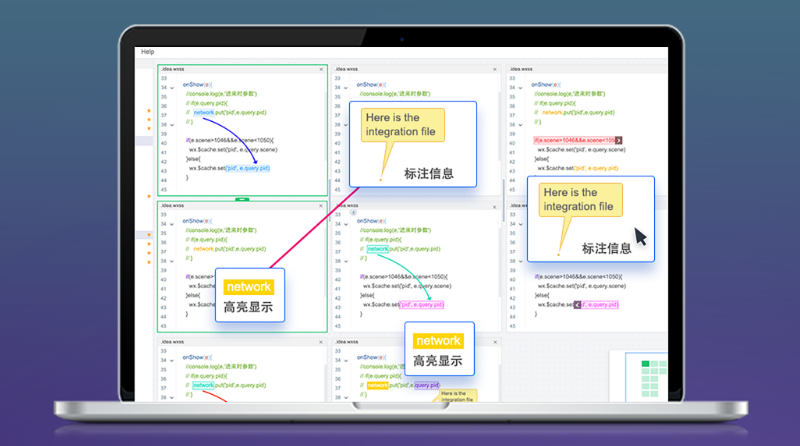Select the .idea.wxss tab in top-right panel

[522, 69]
